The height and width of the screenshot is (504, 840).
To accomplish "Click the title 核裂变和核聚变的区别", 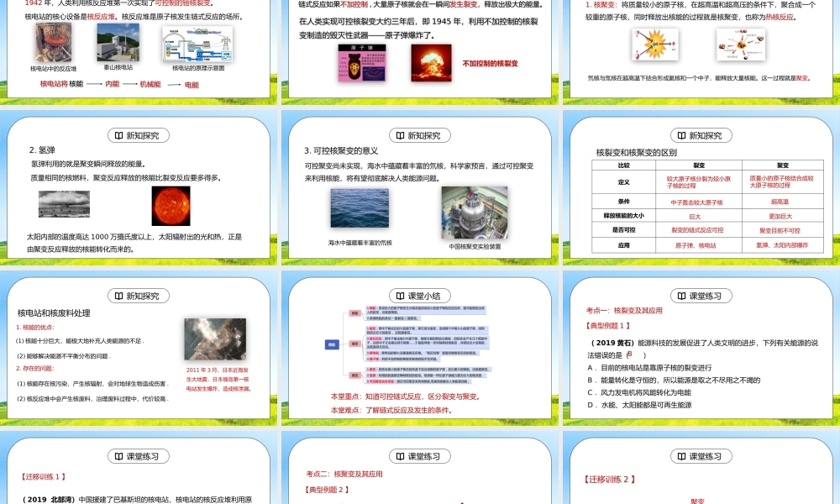I will coord(637,152).
